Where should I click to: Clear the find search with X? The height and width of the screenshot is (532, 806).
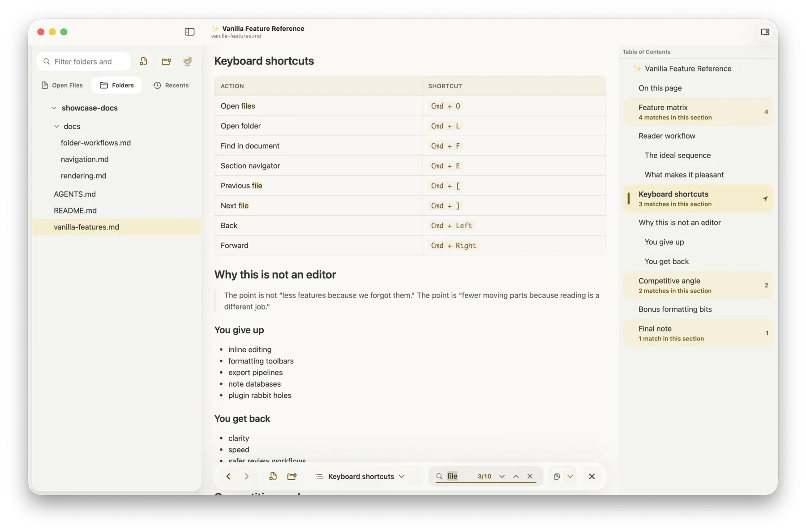click(x=530, y=477)
